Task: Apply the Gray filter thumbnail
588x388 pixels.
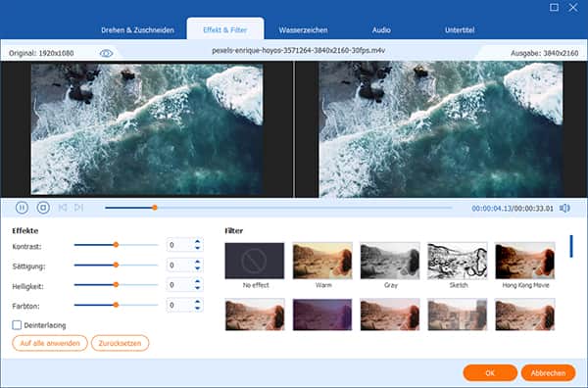Action: [x=390, y=261]
